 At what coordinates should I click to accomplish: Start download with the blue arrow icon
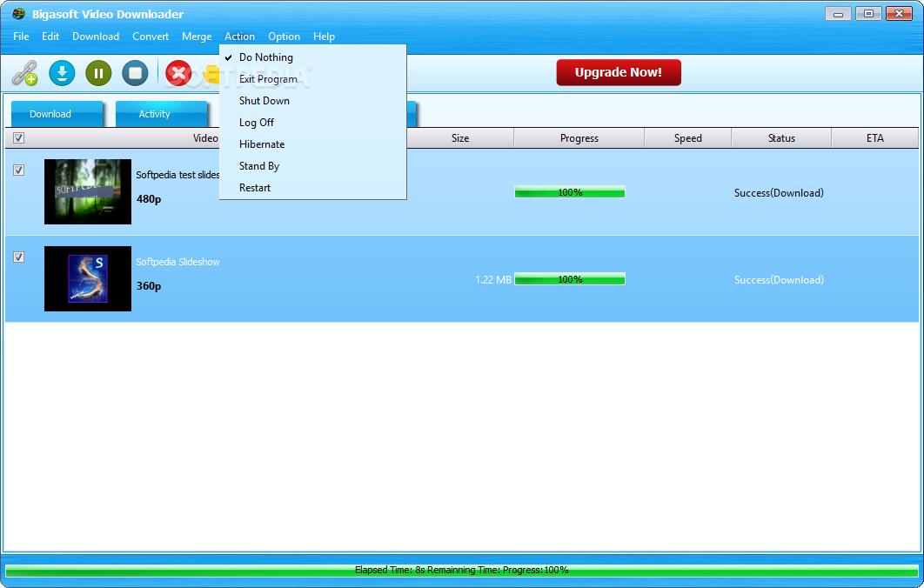[x=62, y=73]
